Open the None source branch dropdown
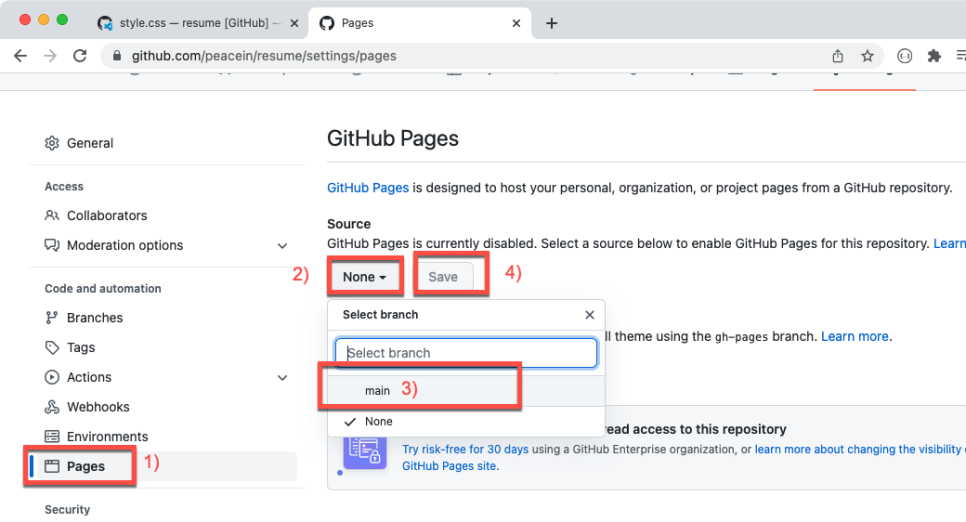Screen dimensions: 966x522 pos(365,277)
